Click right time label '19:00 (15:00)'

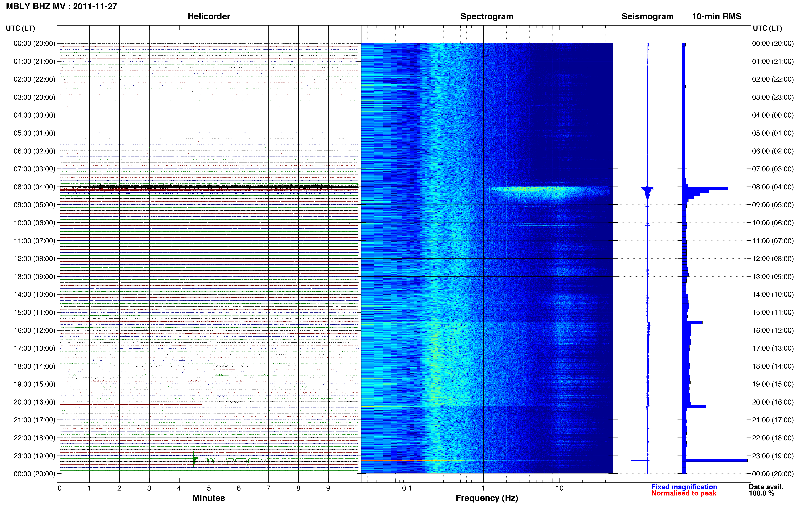[773, 384]
